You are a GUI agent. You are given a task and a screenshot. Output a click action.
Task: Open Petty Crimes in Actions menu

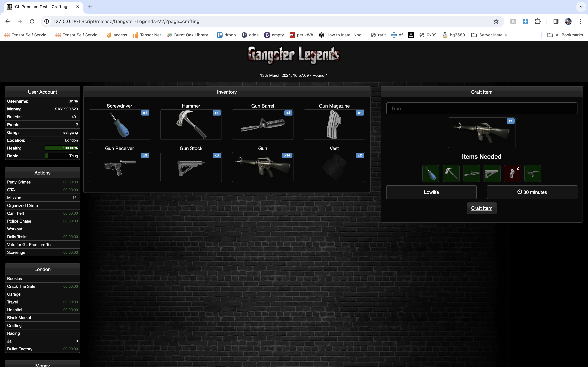coord(19,182)
